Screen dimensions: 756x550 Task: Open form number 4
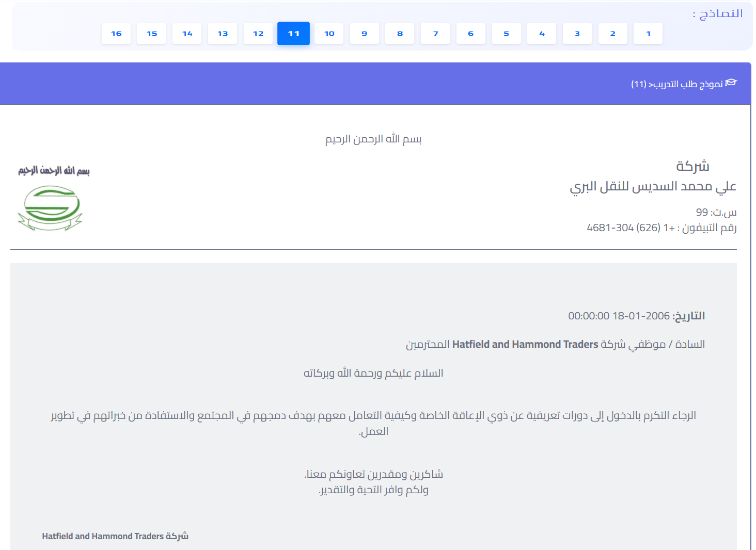(x=542, y=34)
